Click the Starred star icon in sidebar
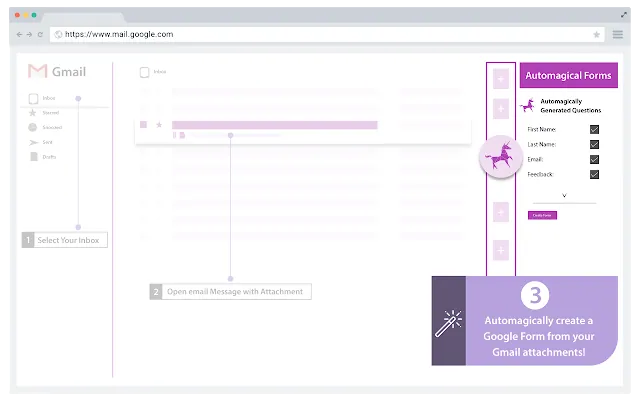This screenshot has width=640, height=400. pyautogui.click(x=33, y=113)
